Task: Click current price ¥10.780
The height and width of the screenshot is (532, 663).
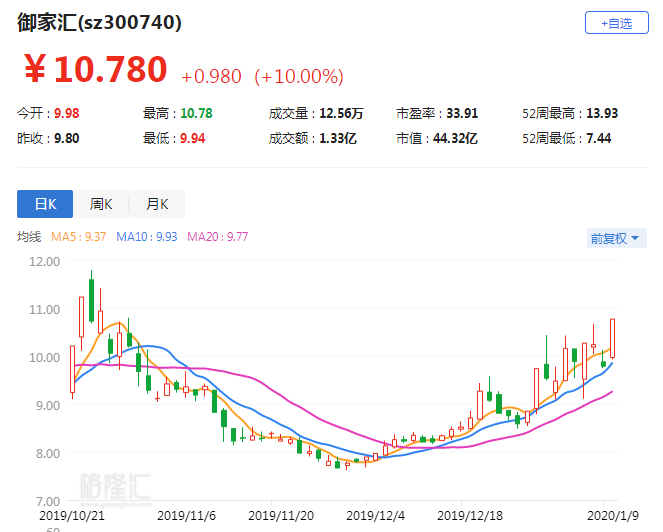Action: click(96, 69)
